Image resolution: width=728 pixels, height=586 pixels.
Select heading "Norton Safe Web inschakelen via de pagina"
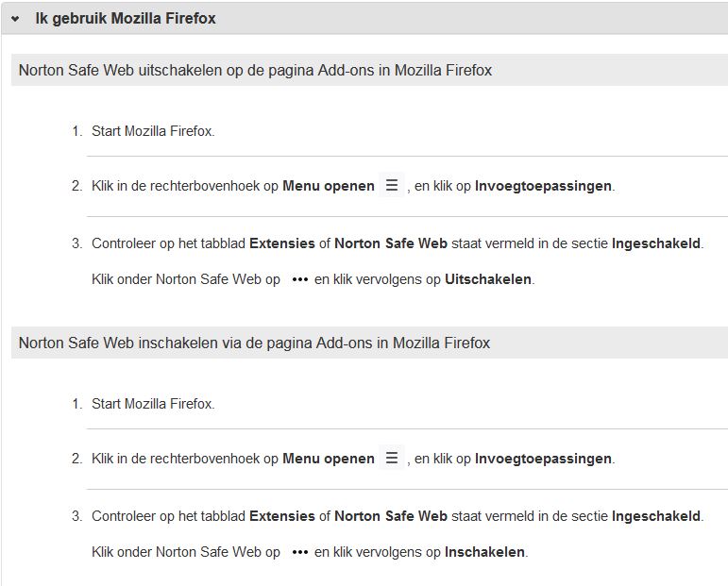[x=254, y=343]
